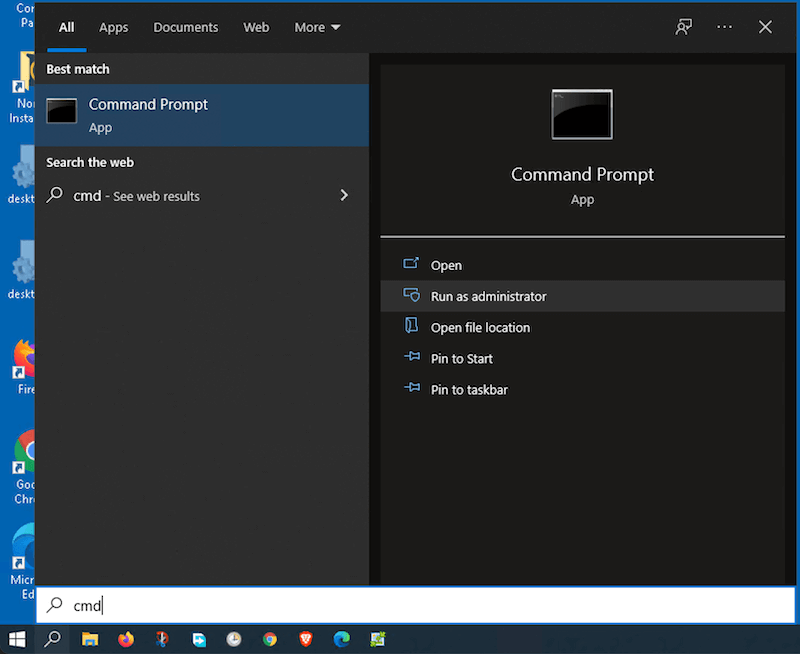Switch to the Apps tab
Image resolution: width=800 pixels, height=654 pixels.
point(113,27)
